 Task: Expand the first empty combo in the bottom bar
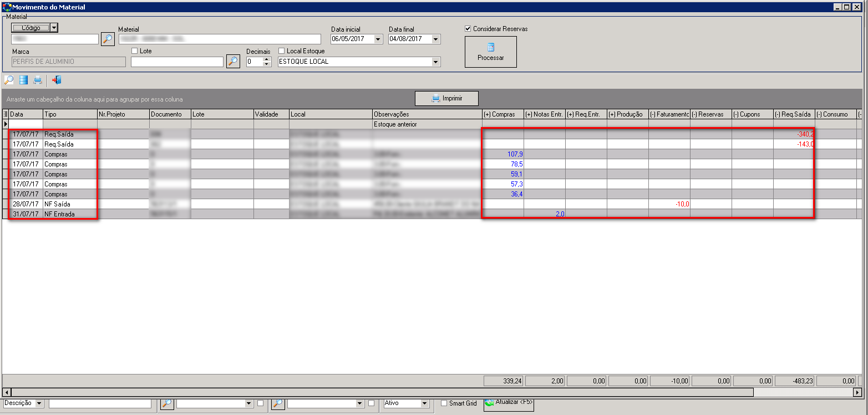249,404
